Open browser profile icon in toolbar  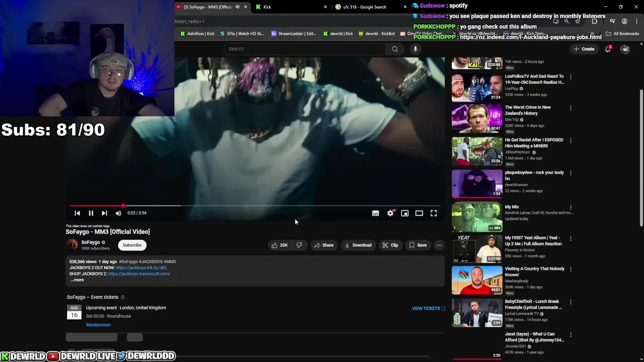pos(624,21)
